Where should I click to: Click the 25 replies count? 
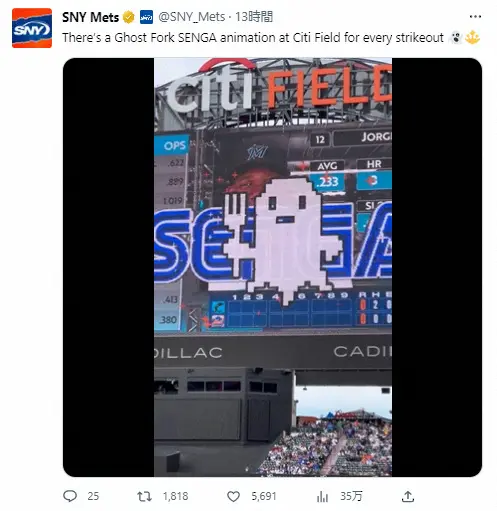93,496
